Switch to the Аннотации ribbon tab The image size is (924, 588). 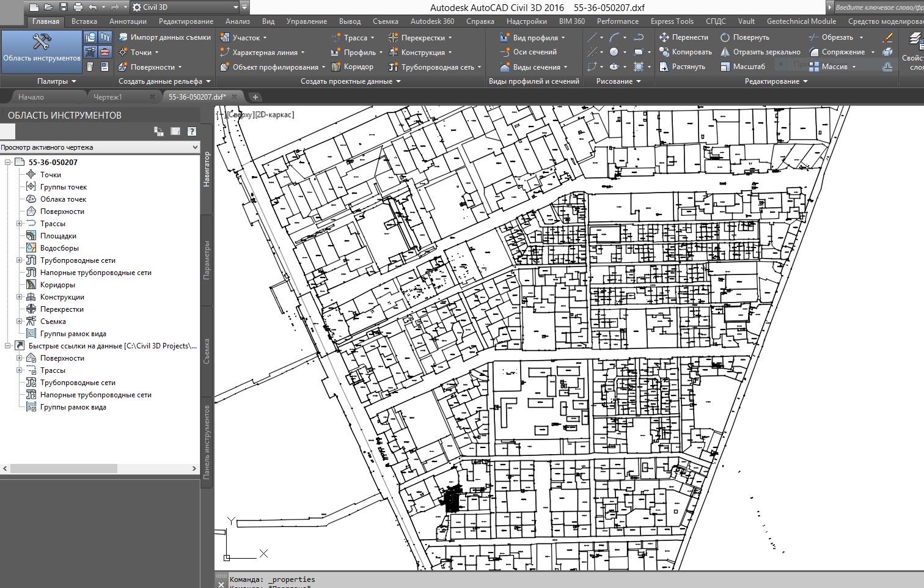[x=128, y=21]
